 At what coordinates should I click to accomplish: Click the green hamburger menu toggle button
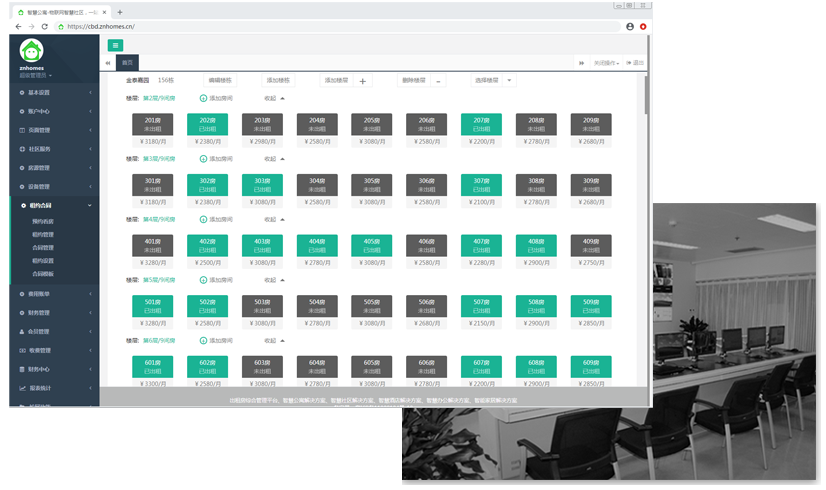[115, 45]
